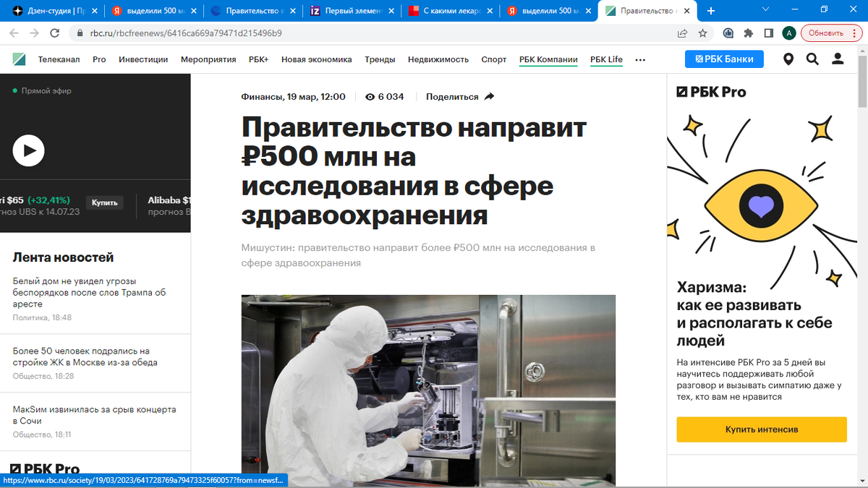868x488 pixels.
Task: Click the browser back arrow
Action: (14, 33)
